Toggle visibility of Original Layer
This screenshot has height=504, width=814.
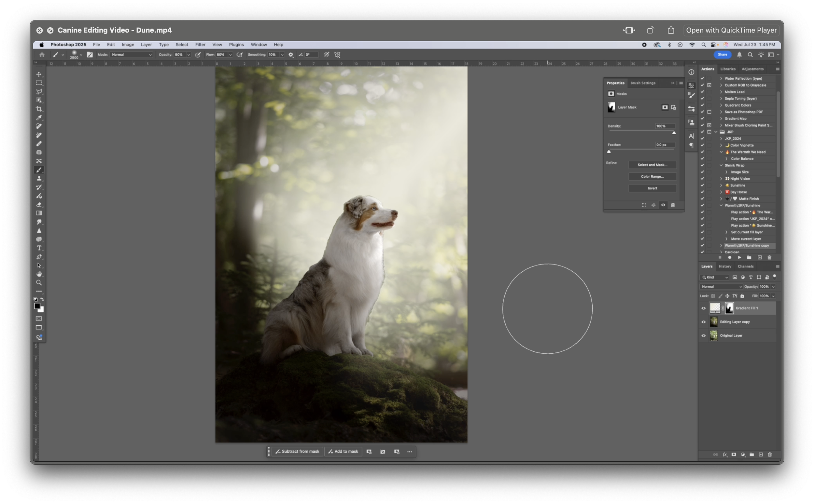pyautogui.click(x=704, y=336)
